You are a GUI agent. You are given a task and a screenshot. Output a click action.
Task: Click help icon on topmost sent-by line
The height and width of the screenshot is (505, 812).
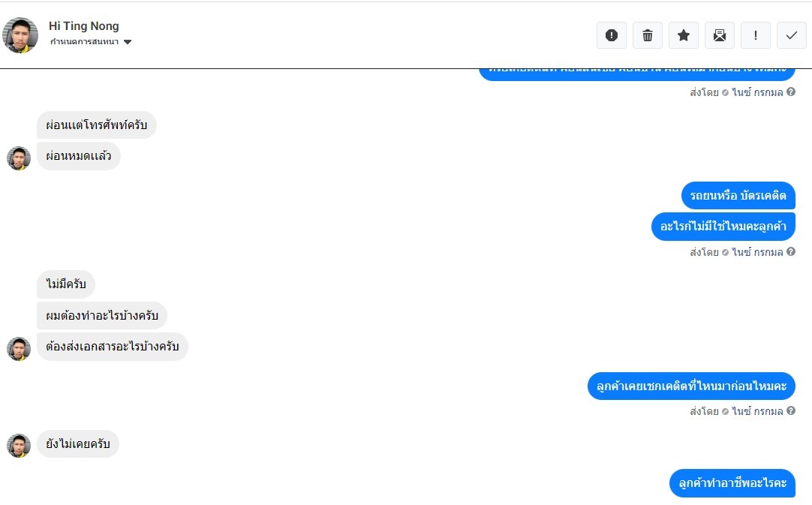pos(791,92)
